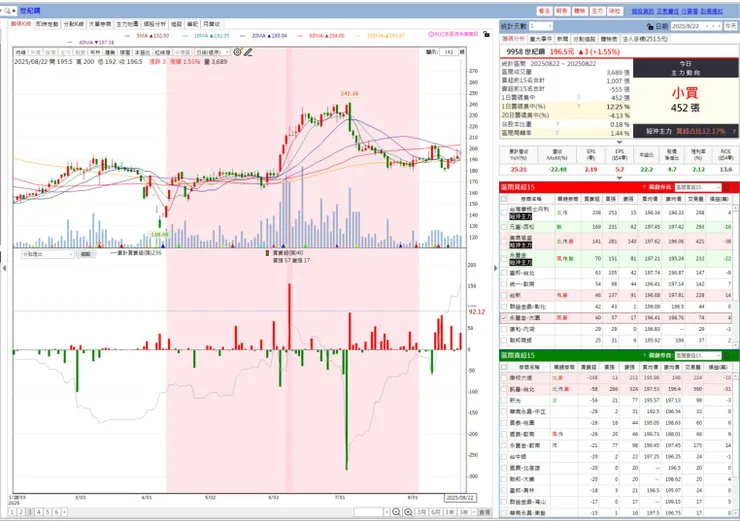Viewport: 740px width, 521px height.
Task: Click the question mark beside 佔股本比重
Action: point(557,124)
